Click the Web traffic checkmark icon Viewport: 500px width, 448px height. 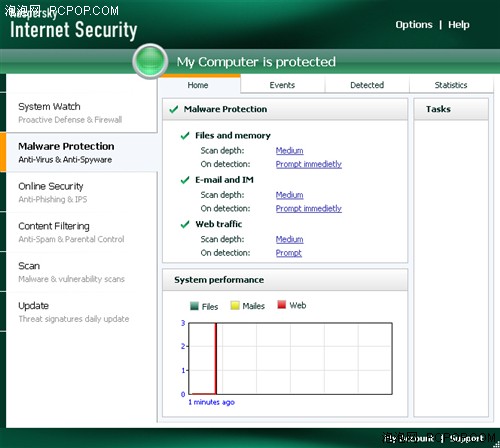[185, 224]
